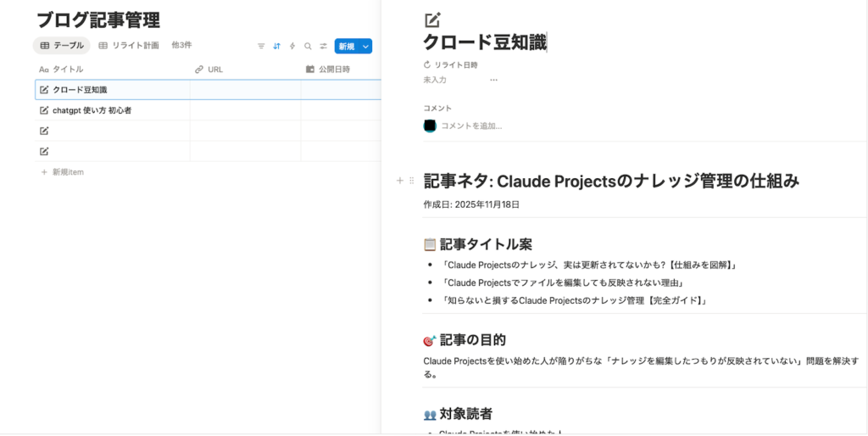Click the コメント section label
The width and height of the screenshot is (868, 436).
click(x=437, y=108)
